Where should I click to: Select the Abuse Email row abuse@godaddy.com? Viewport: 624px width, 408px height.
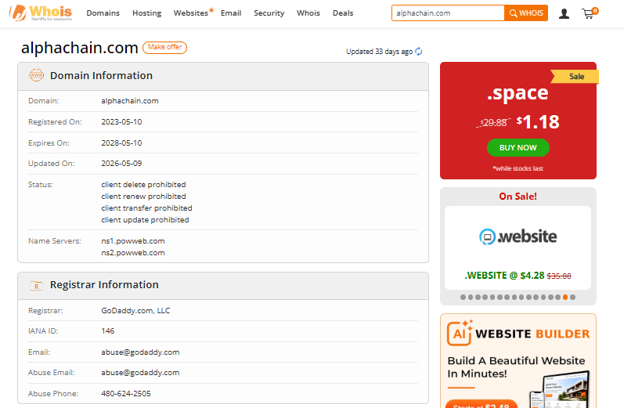pyautogui.click(x=140, y=373)
